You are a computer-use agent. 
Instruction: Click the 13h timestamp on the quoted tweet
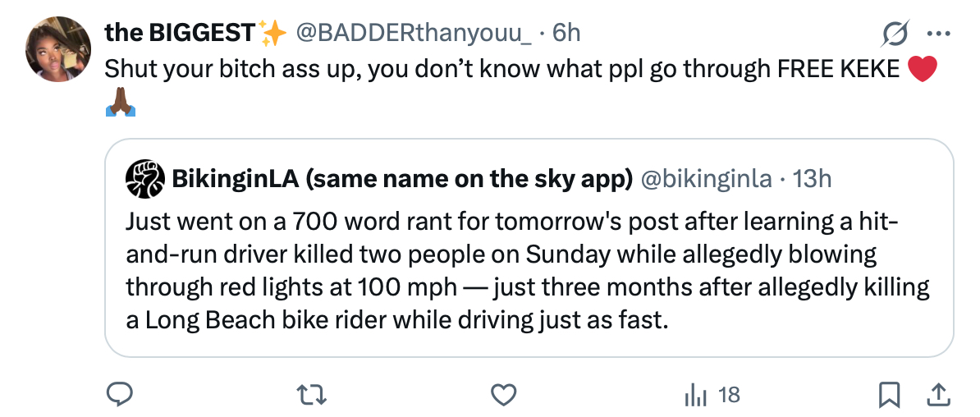(x=813, y=180)
